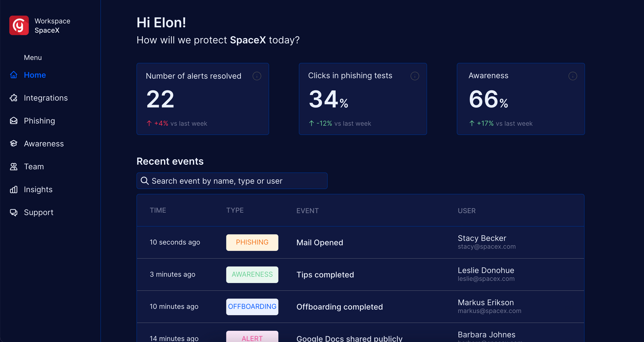Show info for Number of alerts resolved

257,76
